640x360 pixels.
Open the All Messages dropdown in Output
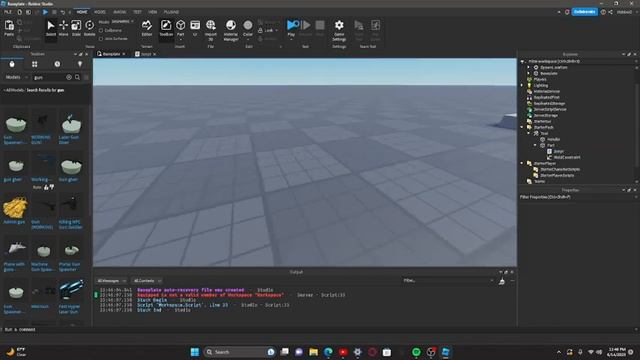111,281
